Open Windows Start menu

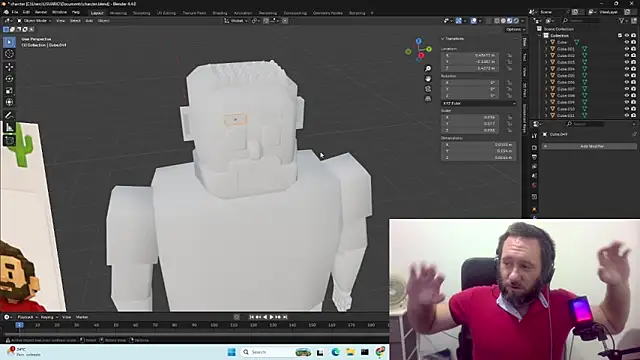[231, 352]
